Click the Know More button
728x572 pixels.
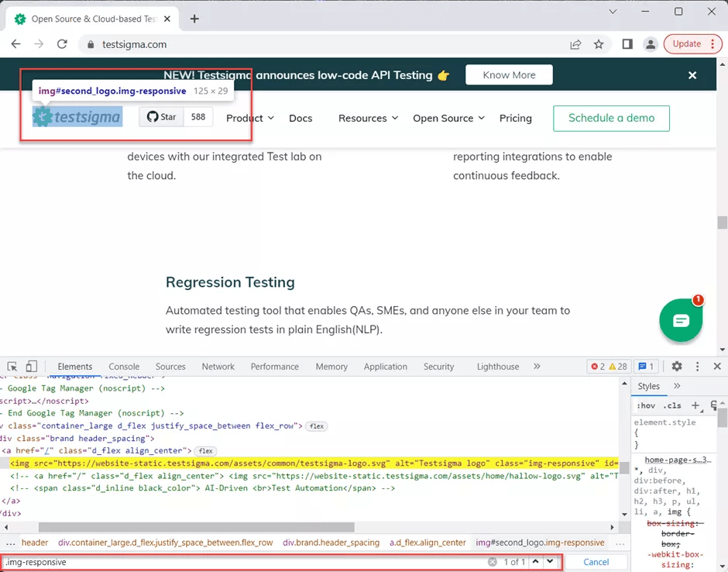(x=509, y=75)
